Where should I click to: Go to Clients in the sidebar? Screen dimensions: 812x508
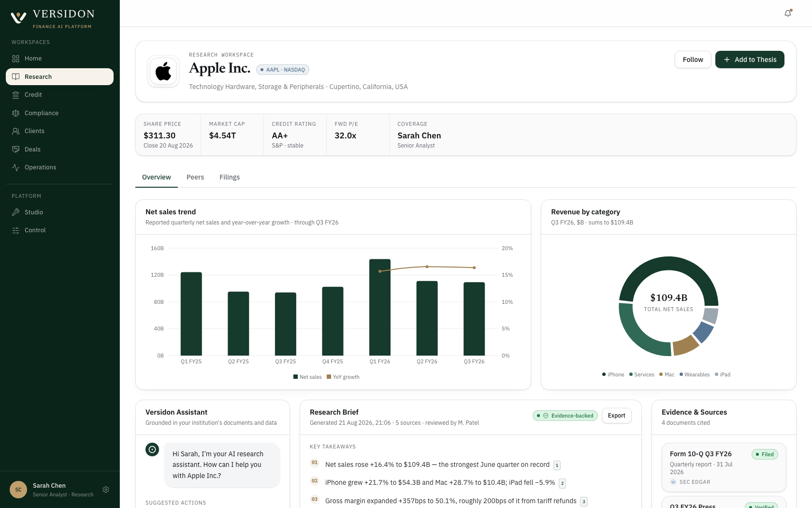click(x=59, y=131)
